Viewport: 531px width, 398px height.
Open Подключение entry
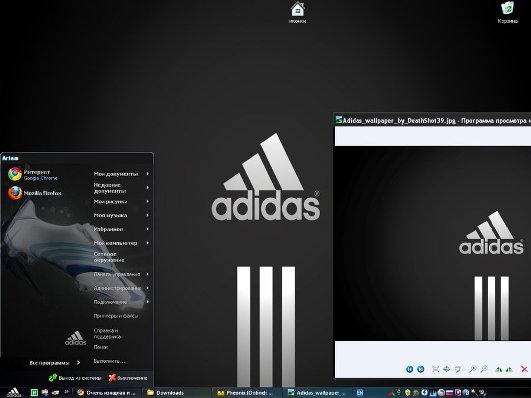[110, 302]
